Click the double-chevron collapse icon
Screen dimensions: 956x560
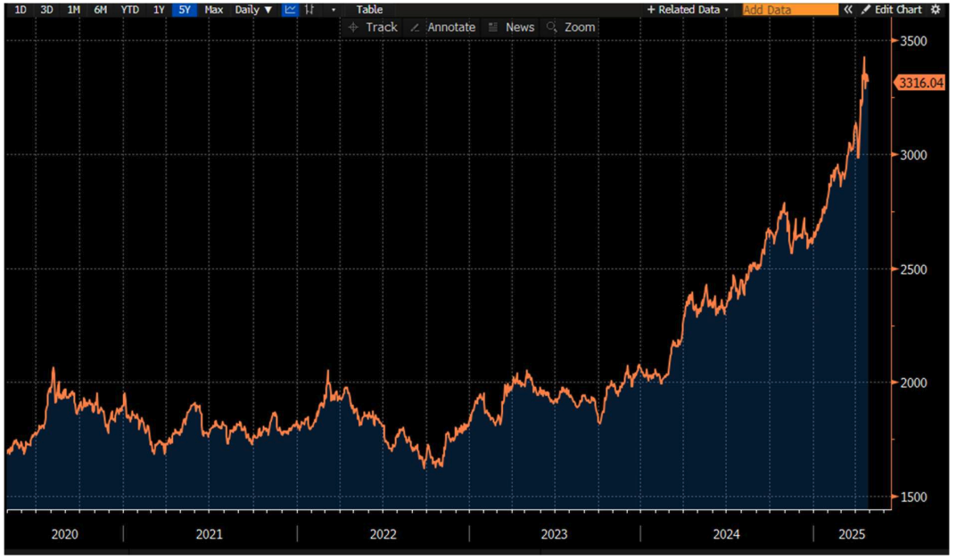click(x=849, y=10)
